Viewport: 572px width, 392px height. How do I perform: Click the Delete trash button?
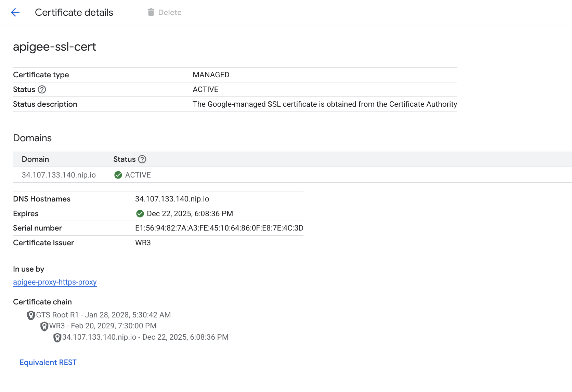tap(165, 13)
